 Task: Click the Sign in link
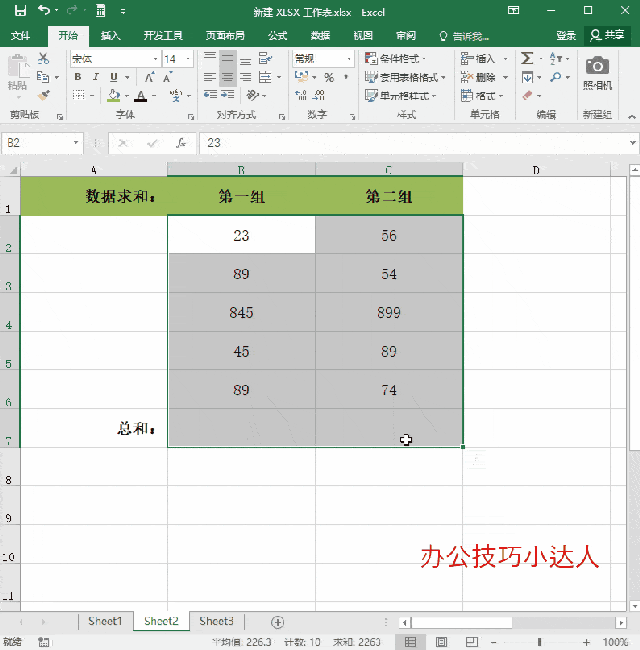coord(566,36)
